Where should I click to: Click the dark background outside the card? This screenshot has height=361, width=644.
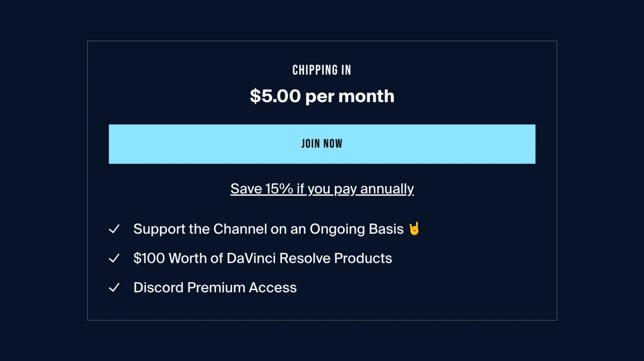(x=40, y=181)
